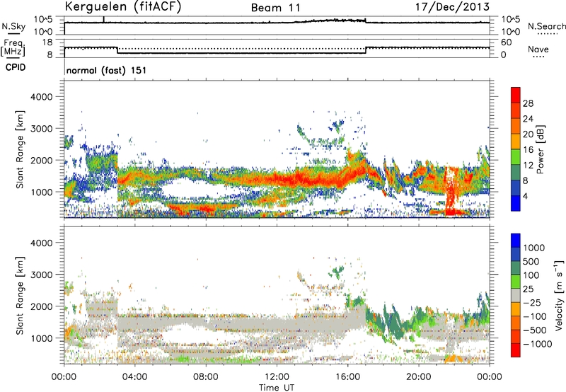Click the gray segment of velocity colorbar
This screenshot has height=392, width=566.
(x=516, y=295)
